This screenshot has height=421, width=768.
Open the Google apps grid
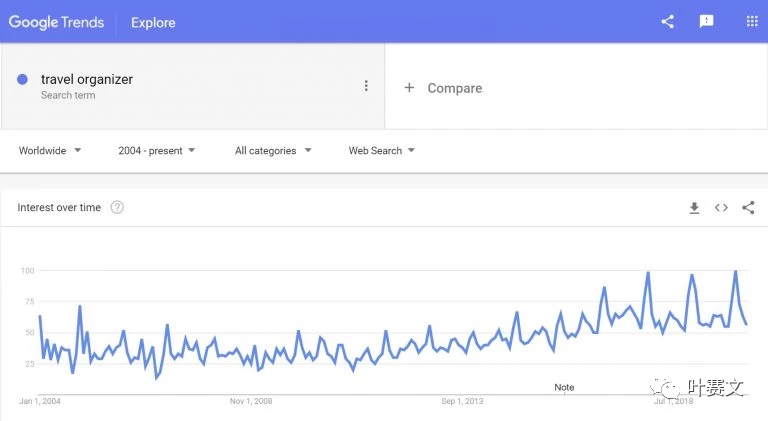click(752, 22)
